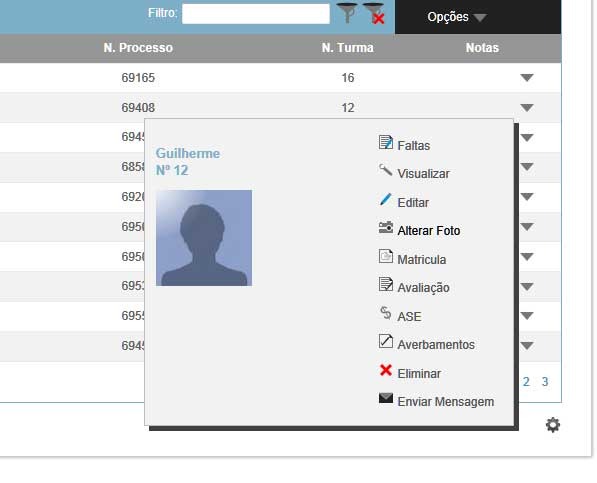The image size is (597, 483).
Task: Click the Alterar Foto camera icon
Action: [x=386, y=228]
